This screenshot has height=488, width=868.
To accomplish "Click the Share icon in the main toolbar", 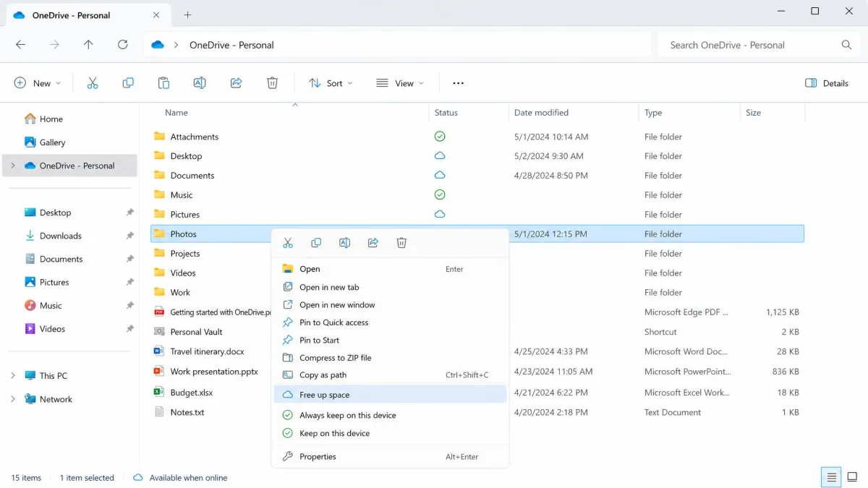I will (x=236, y=83).
